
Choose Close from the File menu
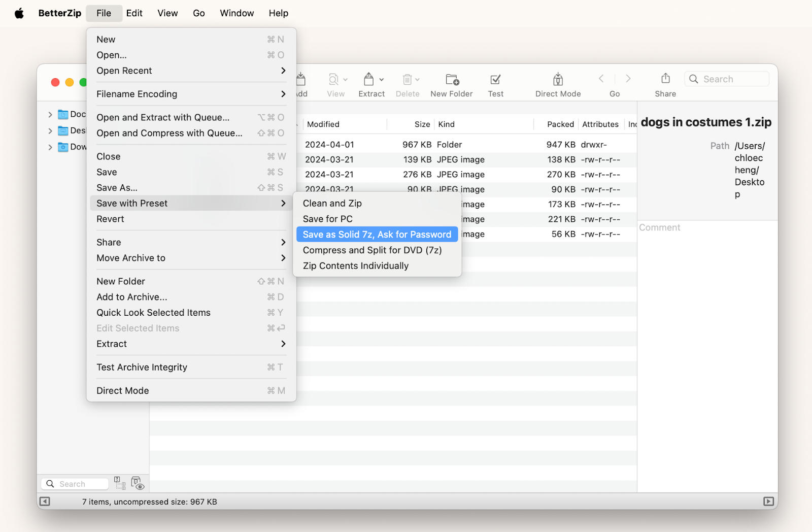click(191, 156)
